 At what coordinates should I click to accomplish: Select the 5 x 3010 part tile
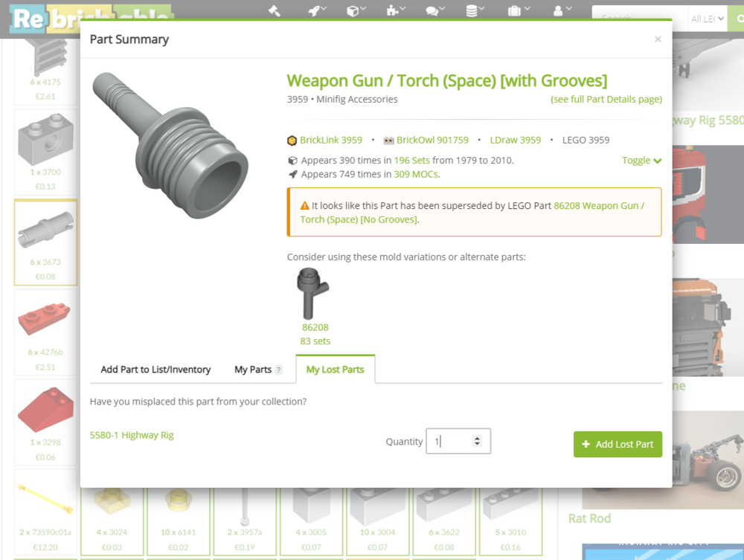(x=510, y=521)
